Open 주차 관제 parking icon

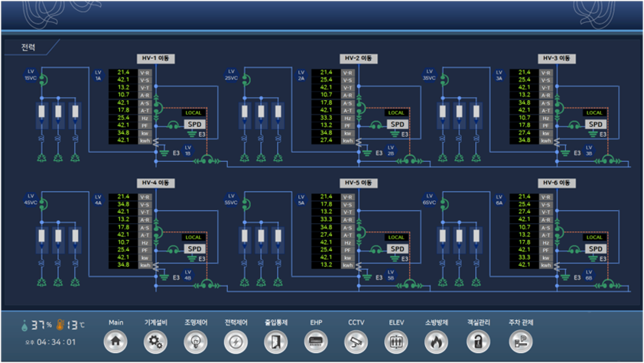click(x=519, y=342)
